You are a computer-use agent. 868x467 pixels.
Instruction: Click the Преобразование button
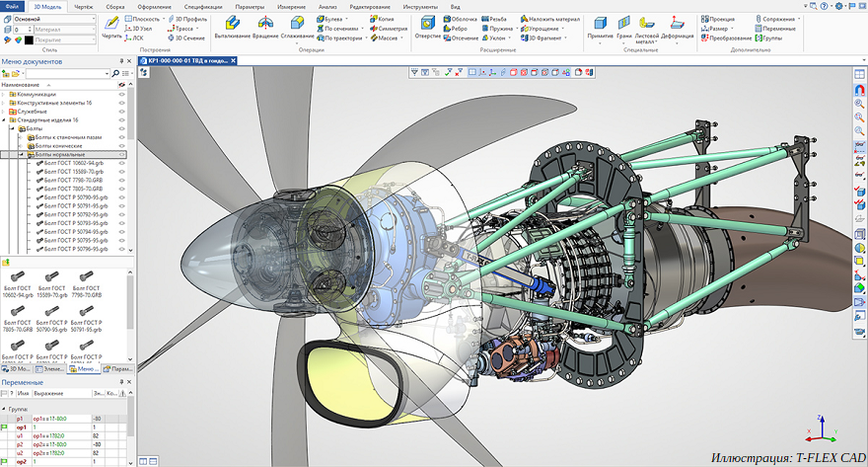[726, 39]
